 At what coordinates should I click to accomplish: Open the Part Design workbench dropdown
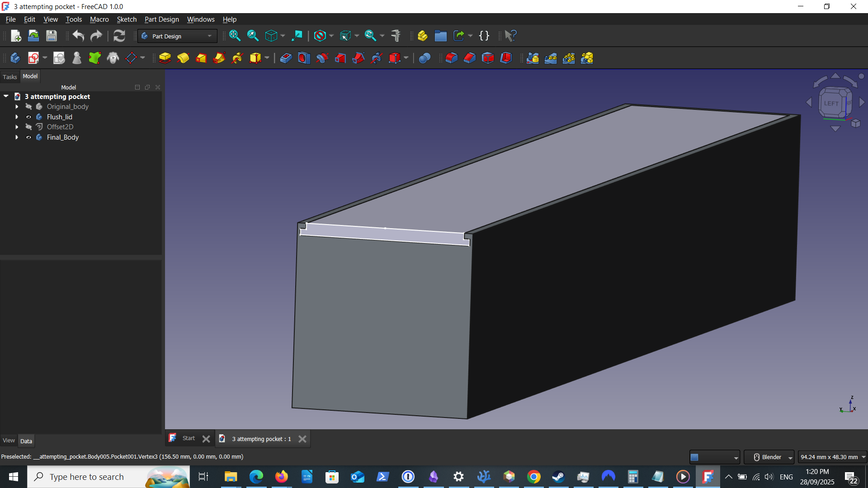coord(177,36)
